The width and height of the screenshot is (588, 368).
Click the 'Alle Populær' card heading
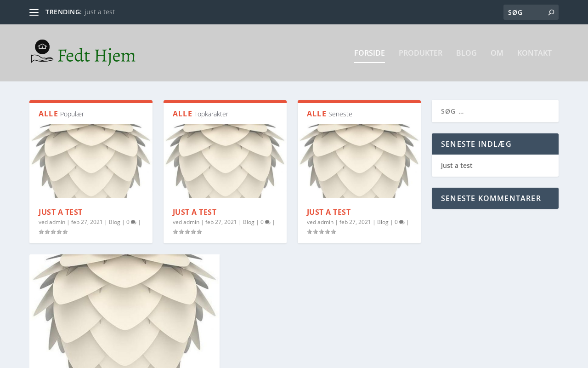click(x=61, y=114)
